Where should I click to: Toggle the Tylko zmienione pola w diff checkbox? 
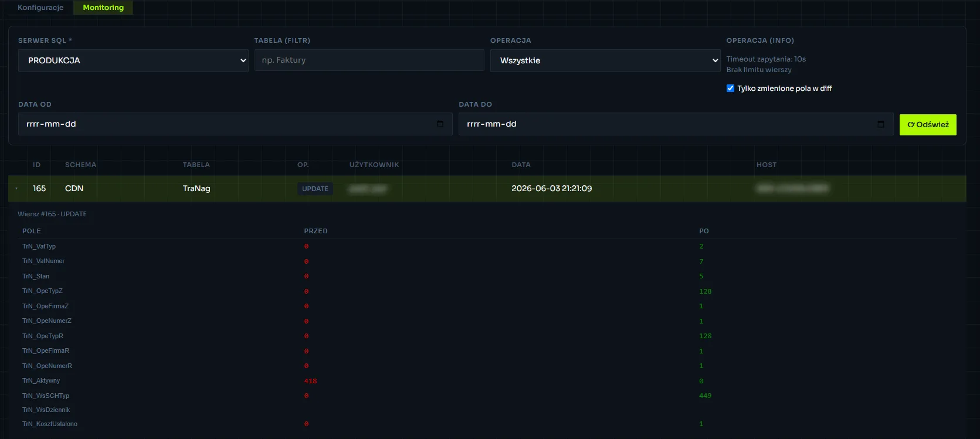pos(730,89)
